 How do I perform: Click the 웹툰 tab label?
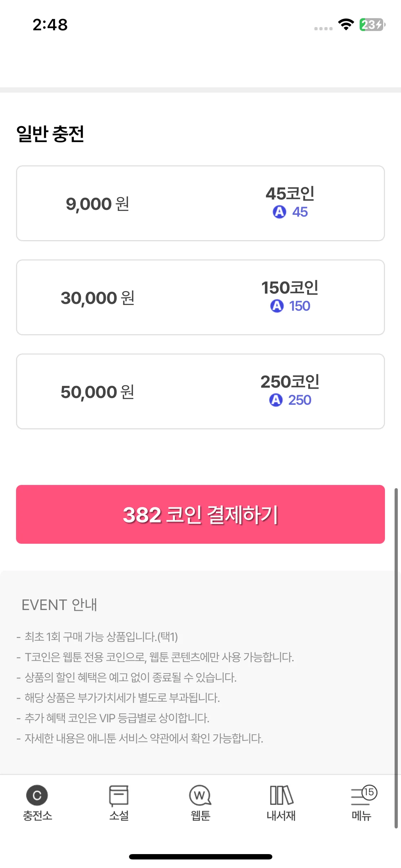click(200, 815)
